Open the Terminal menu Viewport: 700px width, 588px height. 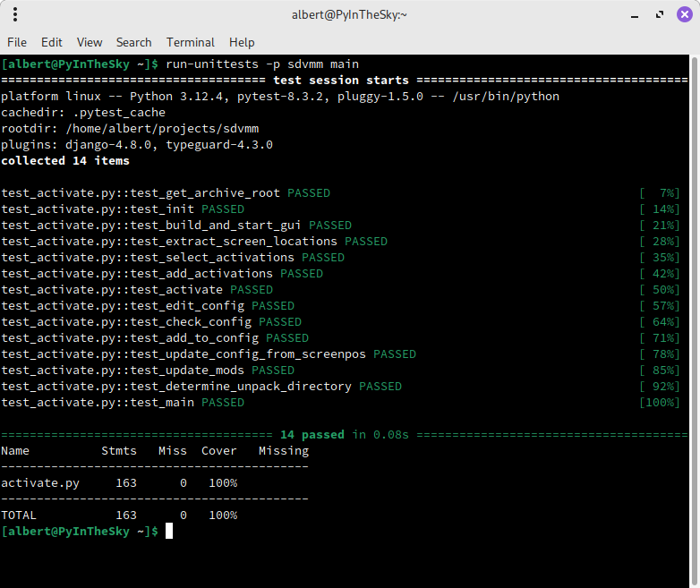191,42
